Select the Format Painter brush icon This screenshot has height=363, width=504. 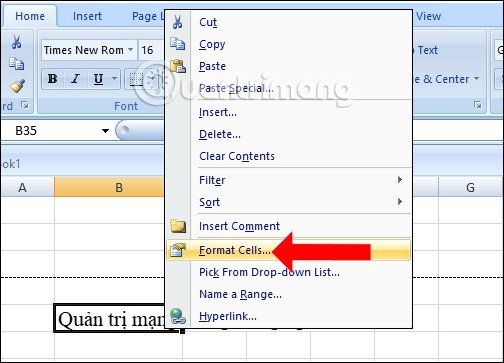tap(17, 85)
